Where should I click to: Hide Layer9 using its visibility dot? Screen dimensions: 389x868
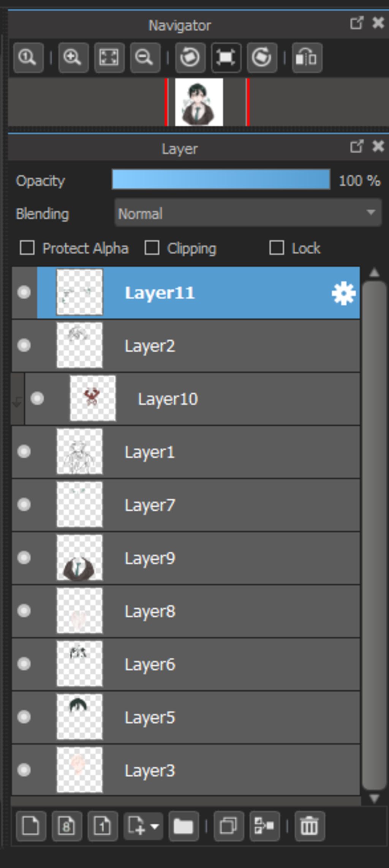pyautogui.click(x=24, y=558)
